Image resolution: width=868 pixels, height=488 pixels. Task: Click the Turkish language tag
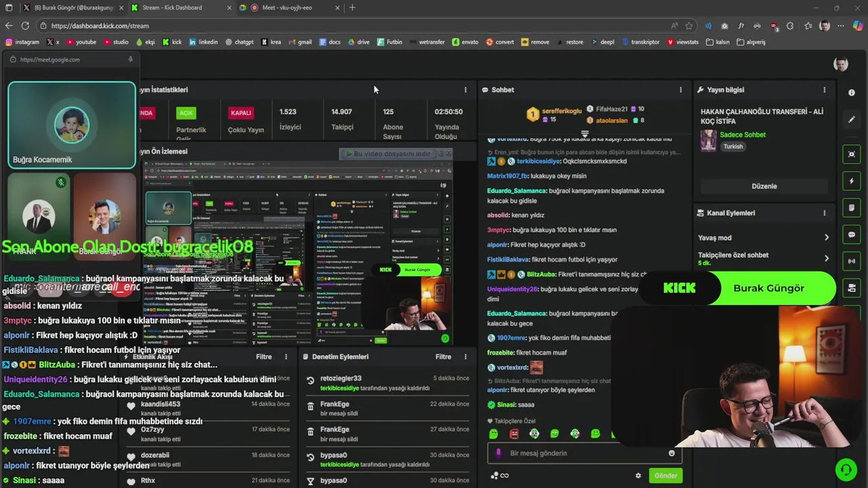click(733, 146)
